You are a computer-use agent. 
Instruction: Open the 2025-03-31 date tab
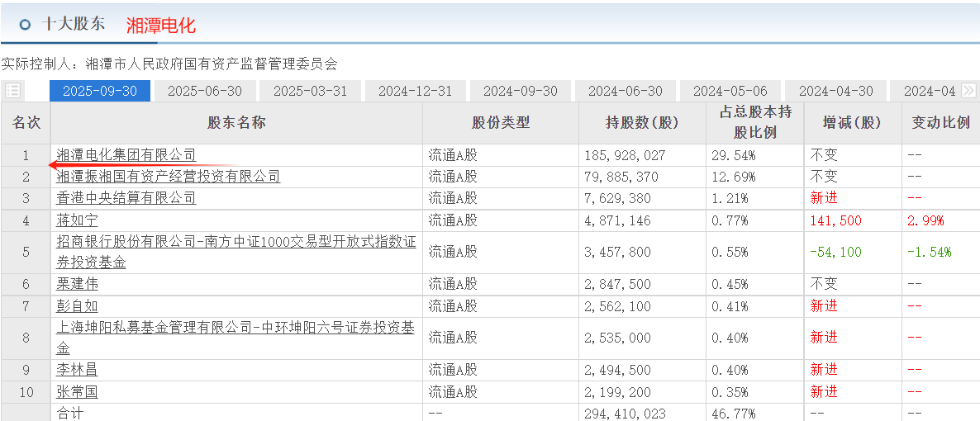310,91
